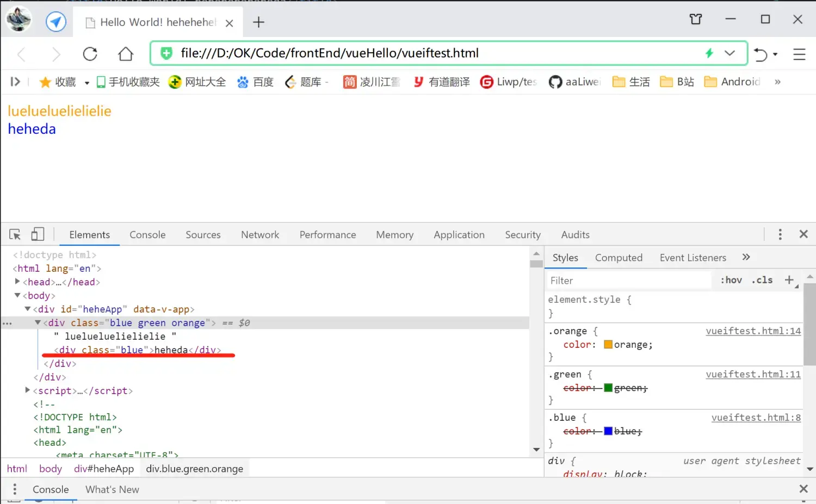Collapse the div class blue green orange node
Screen dimensions: 816x504
[x=38, y=322]
